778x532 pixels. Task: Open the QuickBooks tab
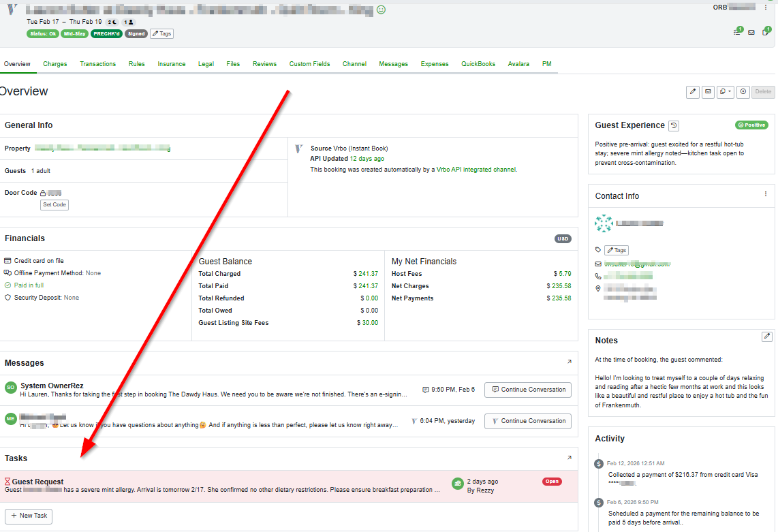point(478,64)
